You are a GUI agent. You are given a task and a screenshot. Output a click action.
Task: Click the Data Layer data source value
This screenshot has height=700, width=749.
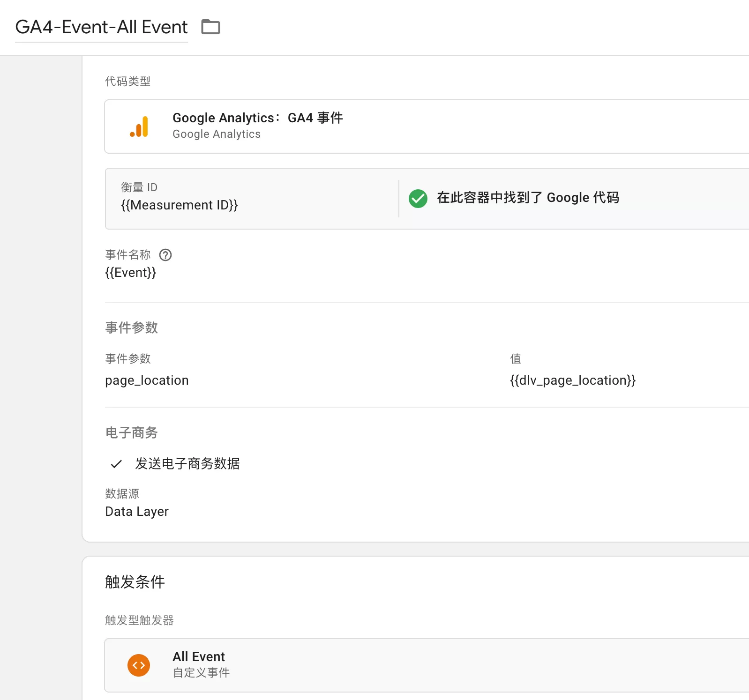click(137, 512)
